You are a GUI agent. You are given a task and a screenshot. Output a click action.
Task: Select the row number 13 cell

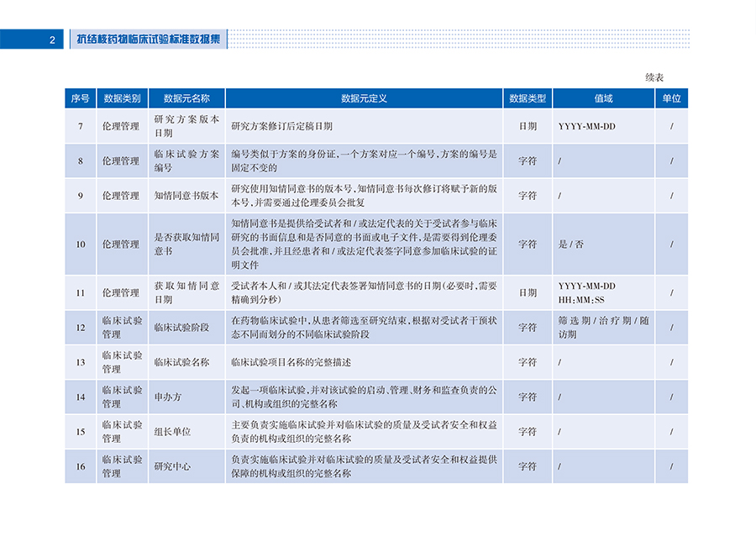coord(81,362)
